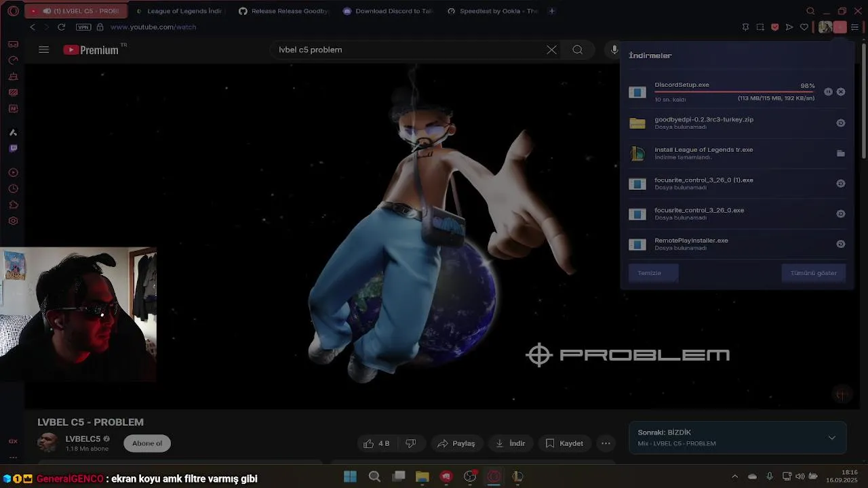Show hidden system tray icons
Viewport: 868px width, 488px height.
pos(734,476)
